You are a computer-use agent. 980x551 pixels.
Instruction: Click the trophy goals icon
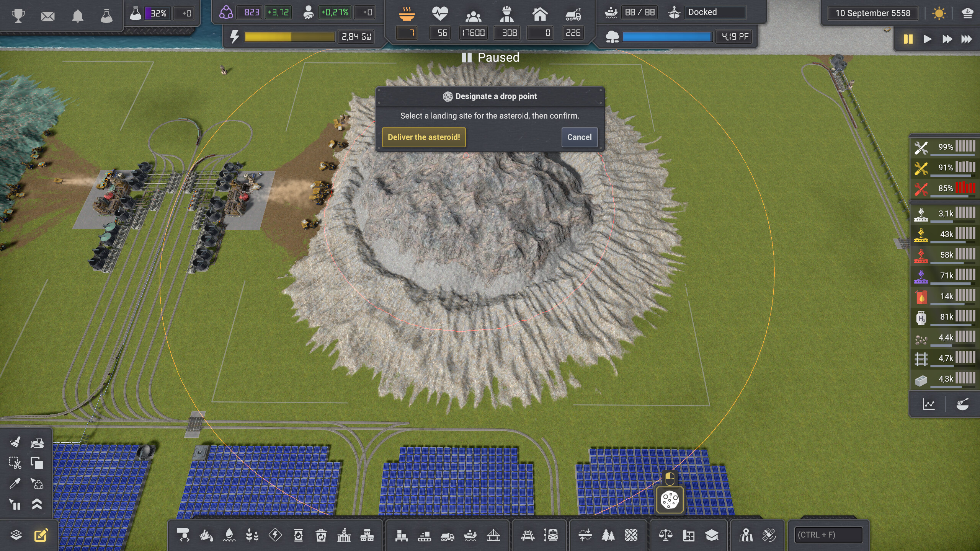[x=18, y=16]
